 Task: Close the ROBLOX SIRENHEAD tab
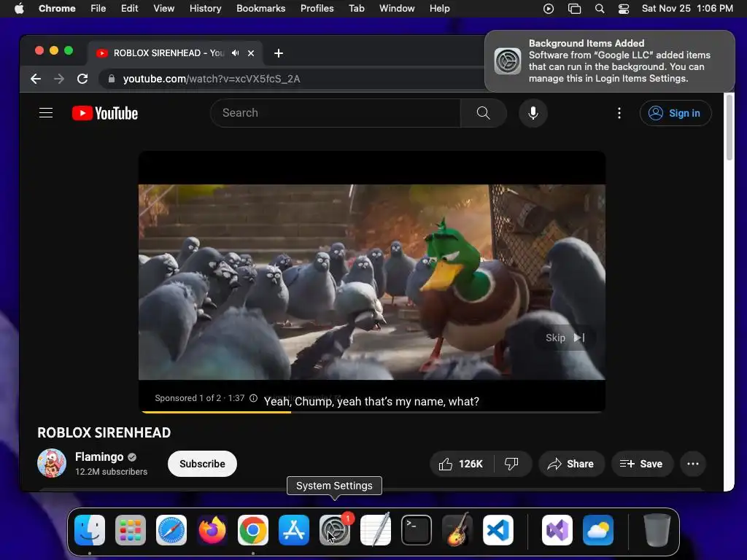pos(251,52)
